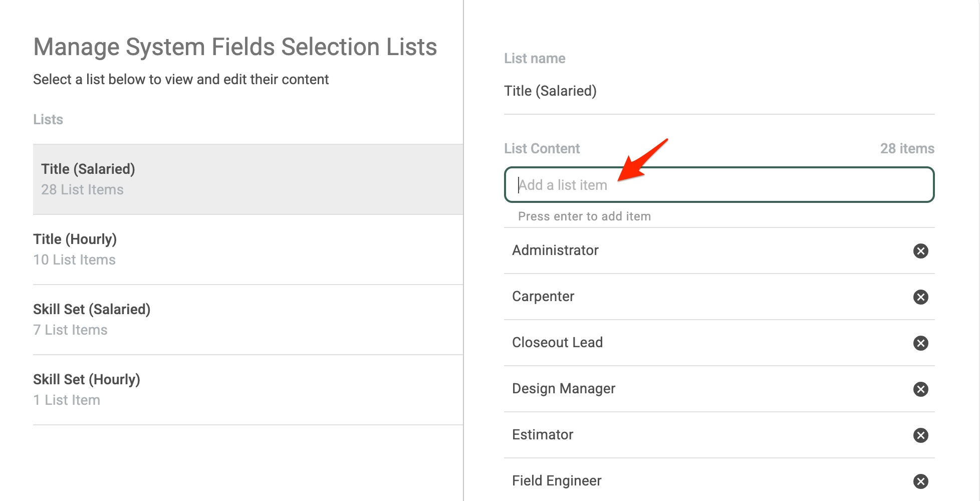Remove the Carpenter list item
980x501 pixels.
tap(920, 297)
